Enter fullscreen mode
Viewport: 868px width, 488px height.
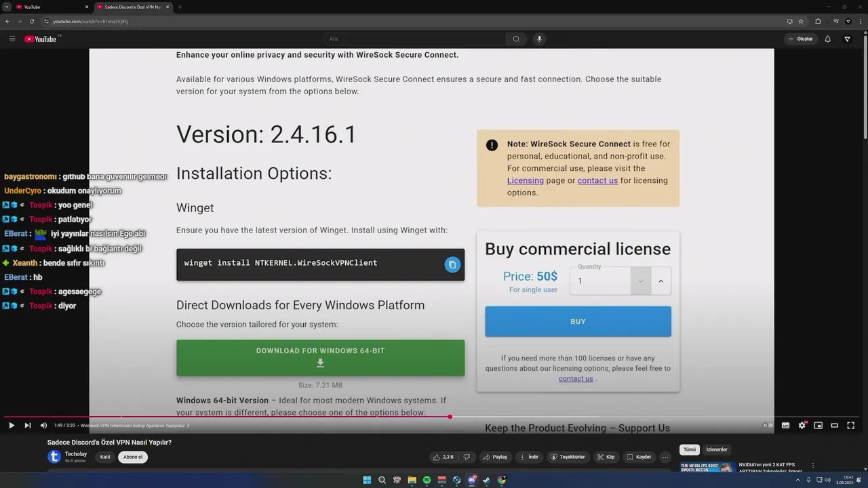click(x=851, y=426)
